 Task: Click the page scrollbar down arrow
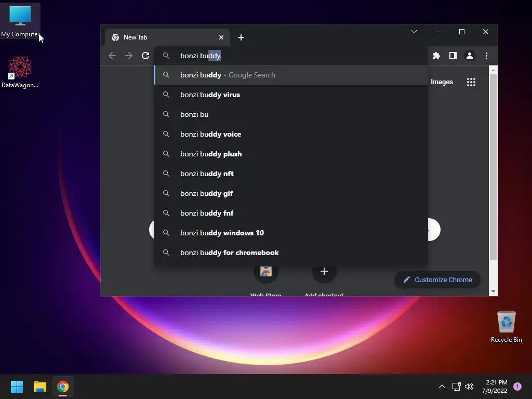[x=494, y=291]
